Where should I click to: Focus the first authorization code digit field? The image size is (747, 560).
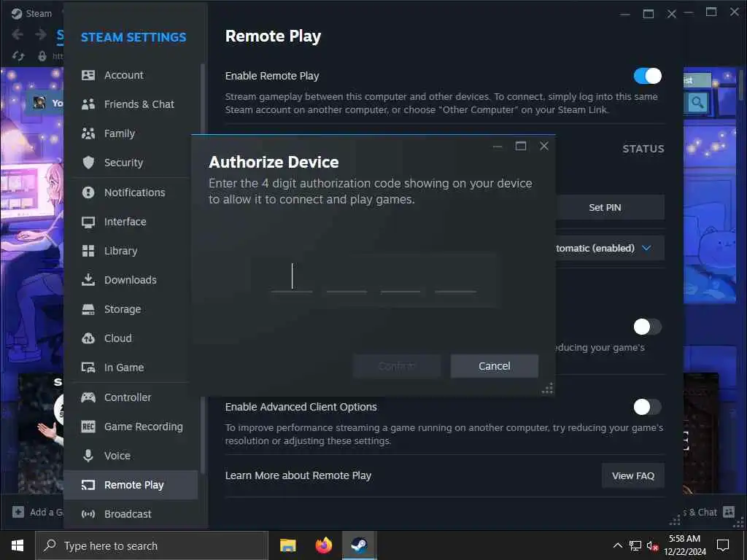(x=292, y=278)
